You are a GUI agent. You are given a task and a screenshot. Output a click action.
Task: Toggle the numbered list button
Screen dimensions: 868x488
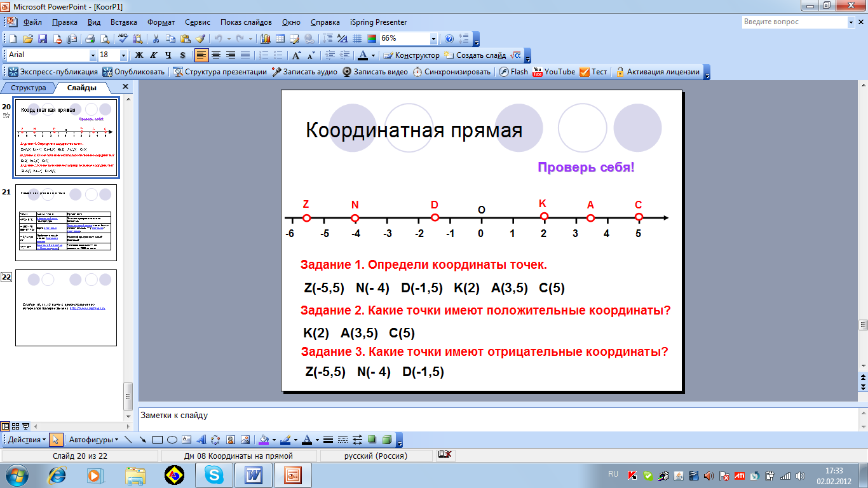click(264, 55)
